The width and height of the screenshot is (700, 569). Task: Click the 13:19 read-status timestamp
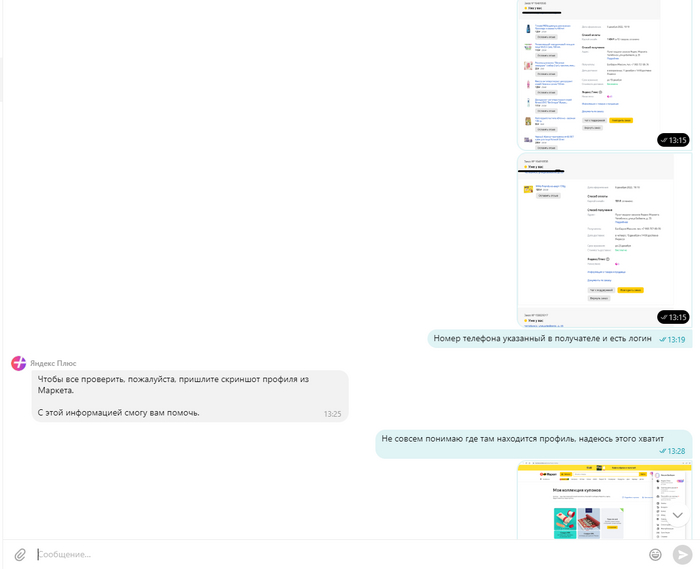pos(672,340)
